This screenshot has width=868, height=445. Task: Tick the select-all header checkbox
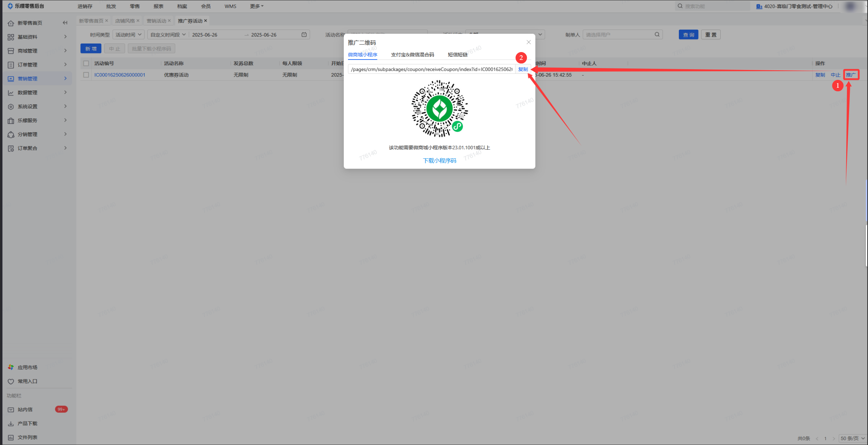86,63
